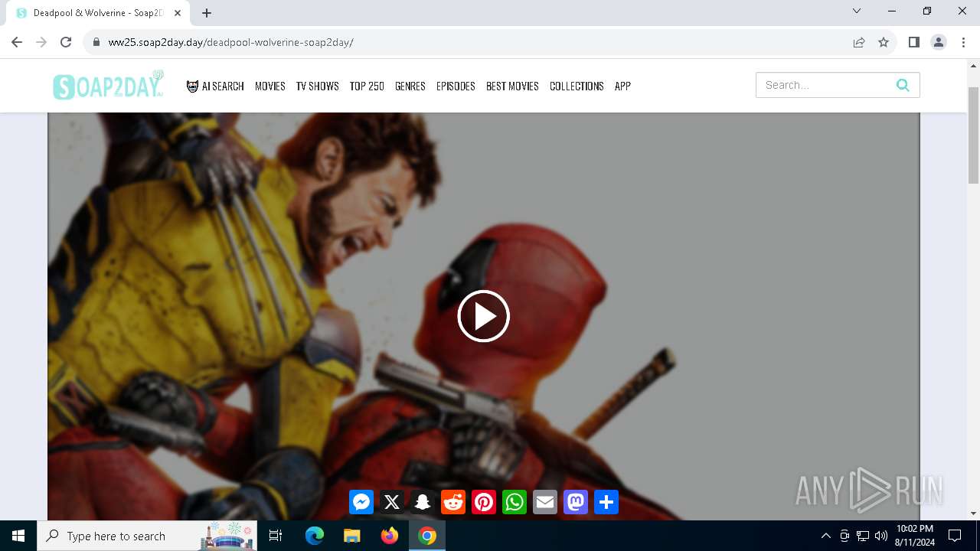Share via Facebook Messenger icon

361,502
